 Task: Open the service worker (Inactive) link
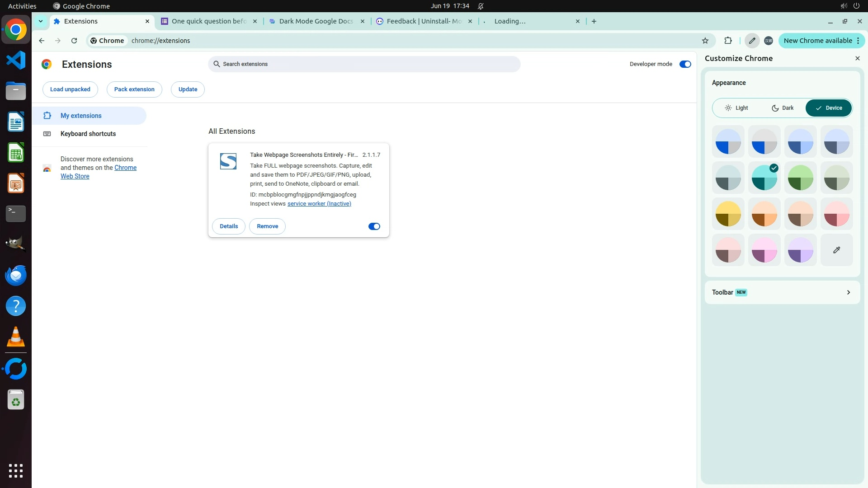click(319, 204)
